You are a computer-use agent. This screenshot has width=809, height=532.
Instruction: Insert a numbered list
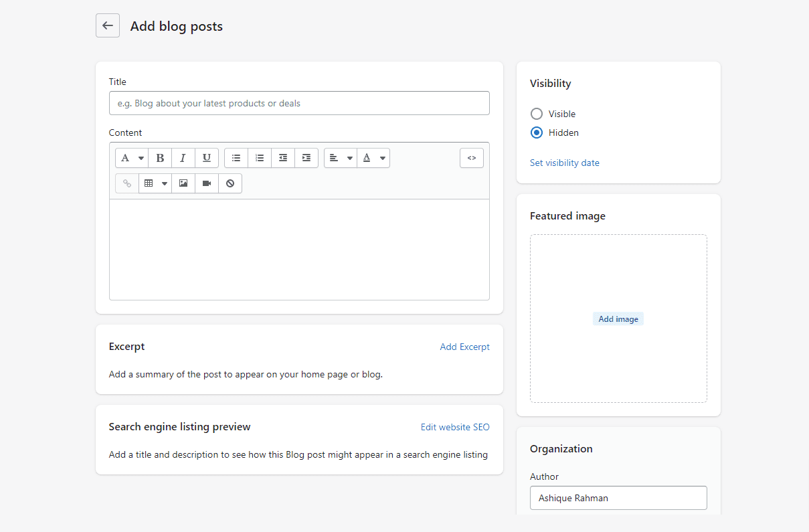click(260, 158)
